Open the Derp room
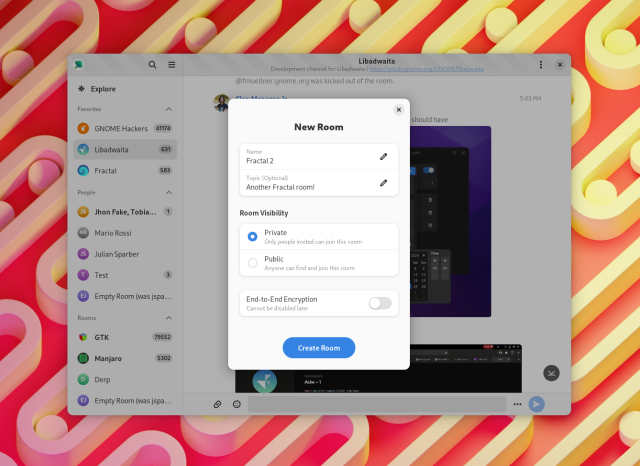640x466 pixels. 125,379
